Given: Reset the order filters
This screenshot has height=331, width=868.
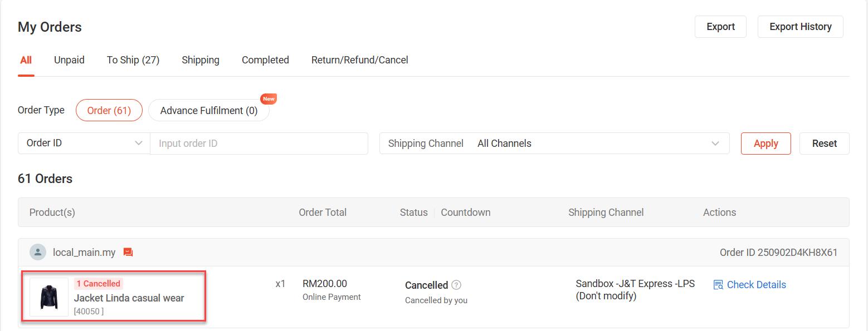Looking at the screenshot, I should click(x=824, y=144).
